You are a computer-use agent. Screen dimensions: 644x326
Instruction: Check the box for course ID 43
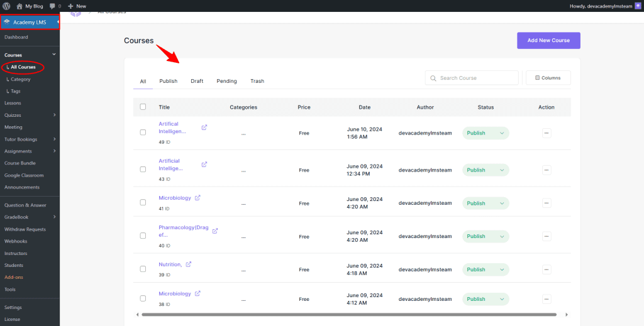point(143,170)
